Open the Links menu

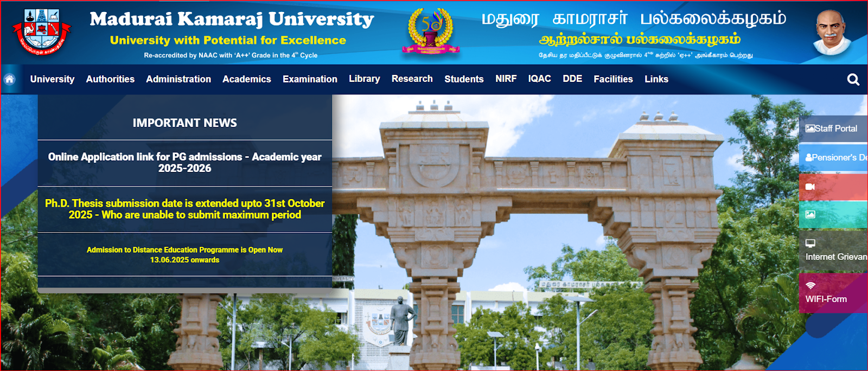tap(656, 79)
